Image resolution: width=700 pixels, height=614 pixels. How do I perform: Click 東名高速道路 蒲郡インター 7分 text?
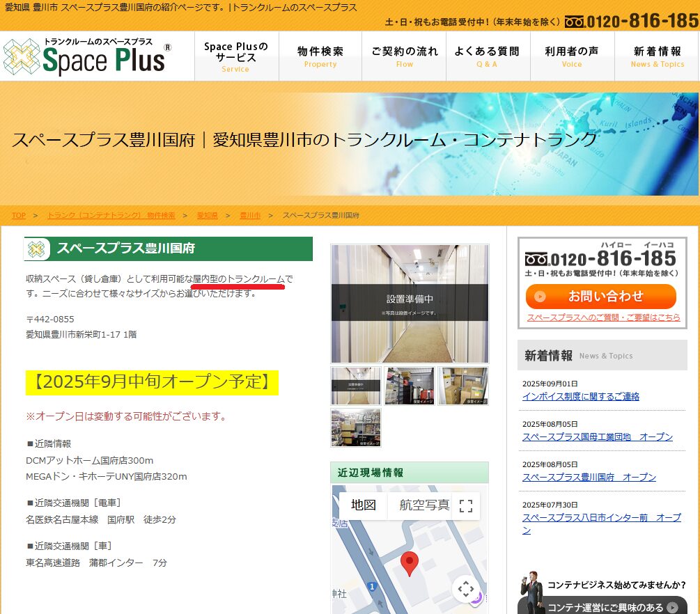point(96,562)
